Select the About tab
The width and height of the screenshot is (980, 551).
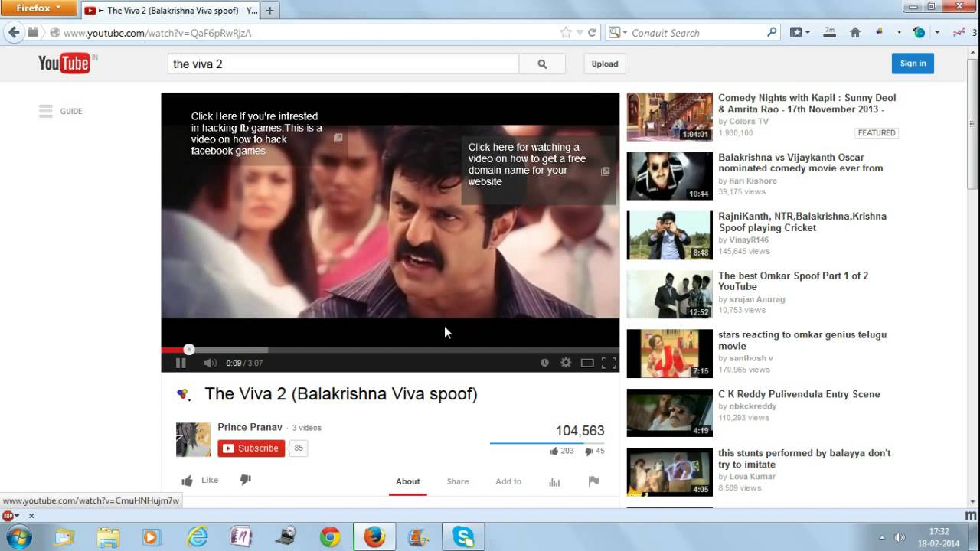[x=407, y=481]
